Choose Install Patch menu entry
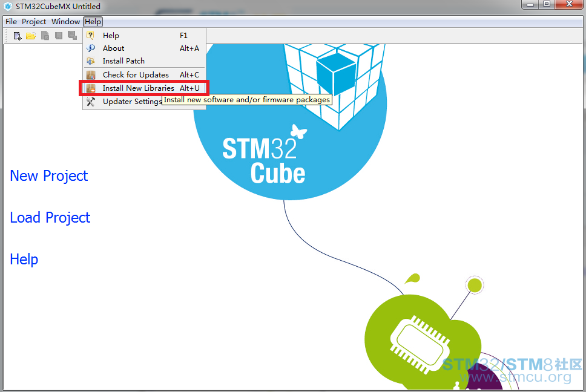Image resolution: width=586 pixels, height=392 pixels. (144, 61)
